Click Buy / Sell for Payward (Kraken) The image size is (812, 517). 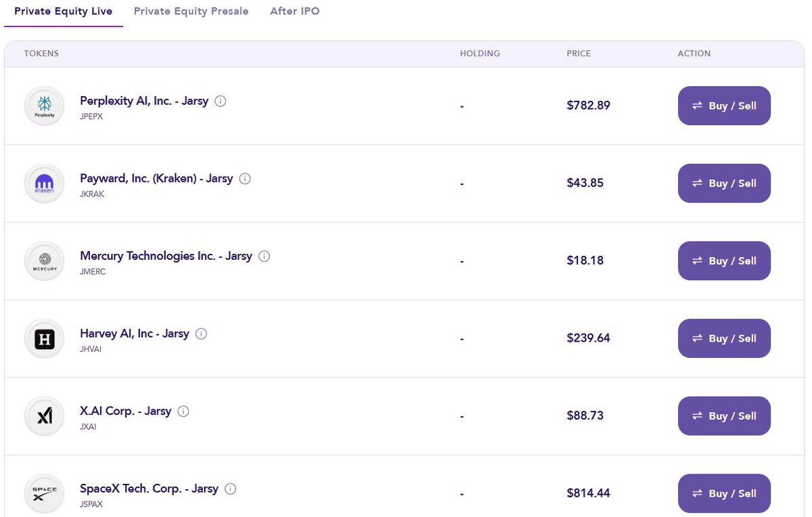(724, 183)
